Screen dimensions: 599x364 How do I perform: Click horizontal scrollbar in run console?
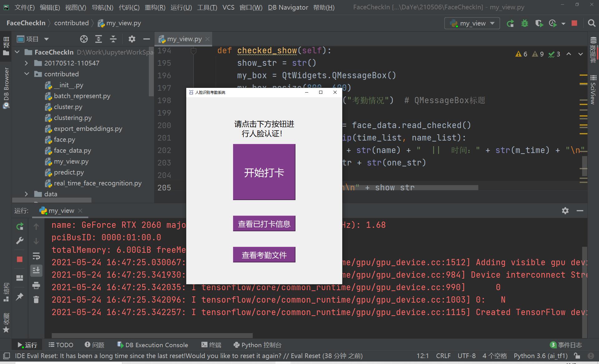tap(152, 336)
